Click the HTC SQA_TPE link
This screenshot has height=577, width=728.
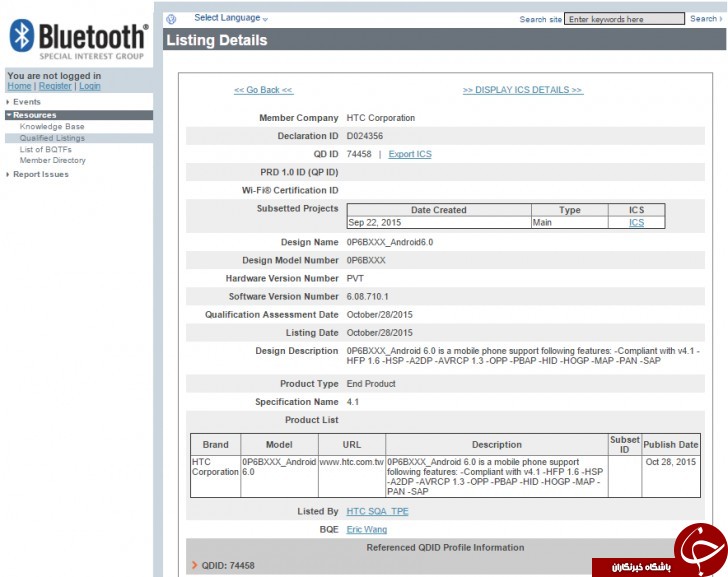377,512
